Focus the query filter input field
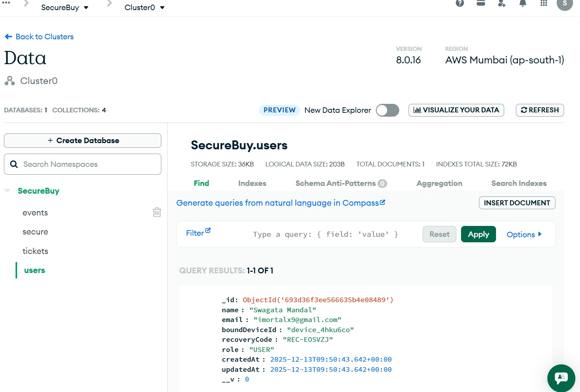580x392 pixels. [325, 234]
